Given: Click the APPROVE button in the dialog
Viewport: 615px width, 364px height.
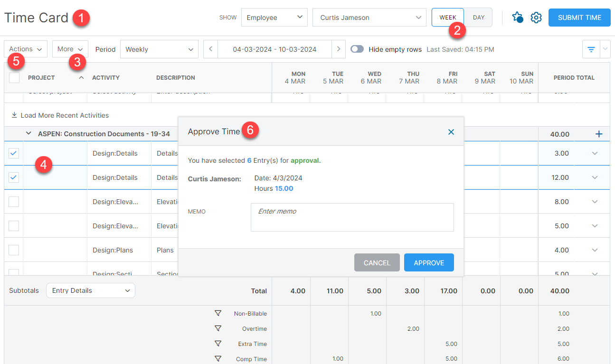Looking at the screenshot, I should pos(429,262).
